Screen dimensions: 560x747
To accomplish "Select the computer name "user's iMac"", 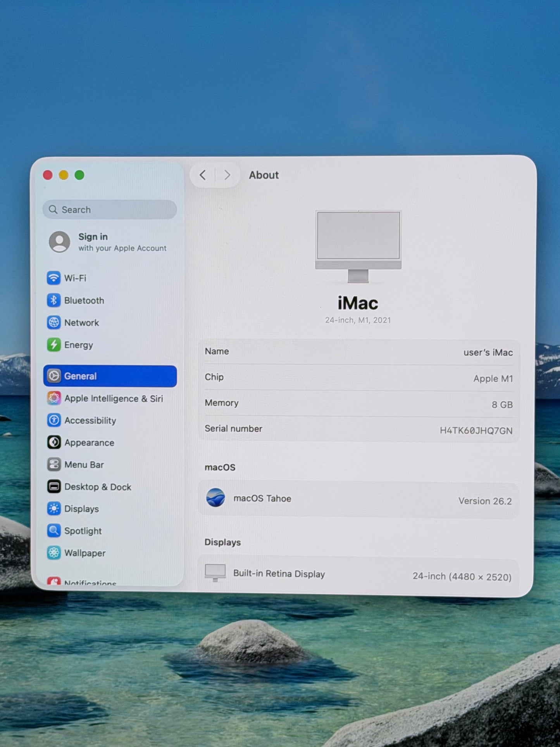I will tap(488, 352).
